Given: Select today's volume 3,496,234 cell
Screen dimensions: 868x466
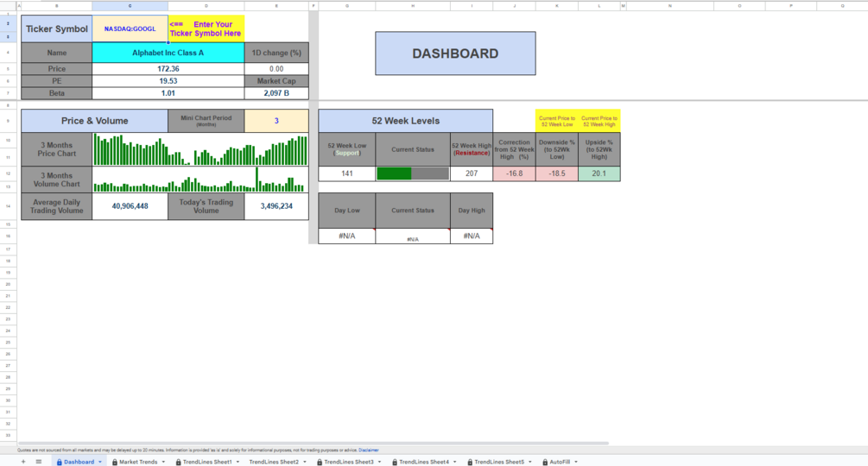Looking at the screenshot, I should (276, 206).
